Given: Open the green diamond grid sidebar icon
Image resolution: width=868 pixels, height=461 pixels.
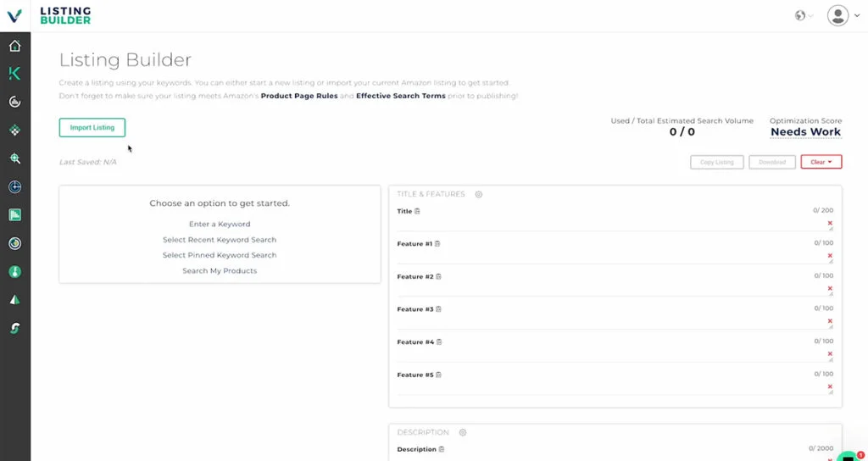Looking at the screenshot, I should (15, 130).
